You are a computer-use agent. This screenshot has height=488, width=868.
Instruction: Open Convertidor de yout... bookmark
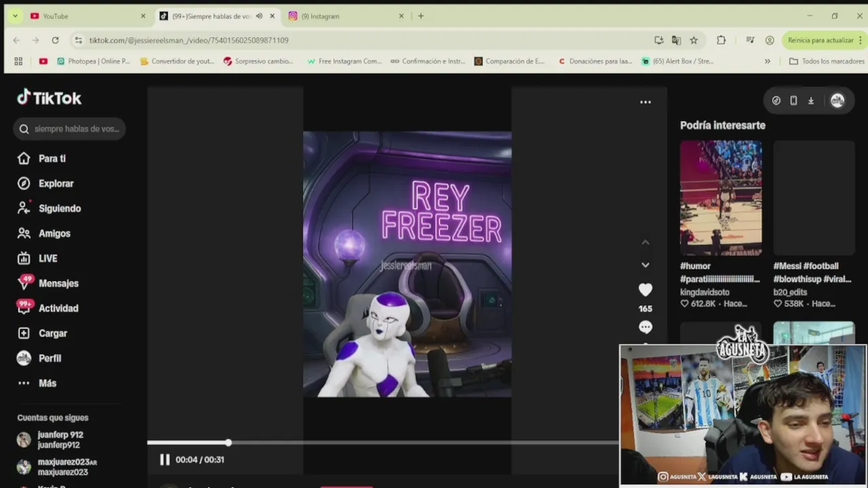[x=177, y=61]
